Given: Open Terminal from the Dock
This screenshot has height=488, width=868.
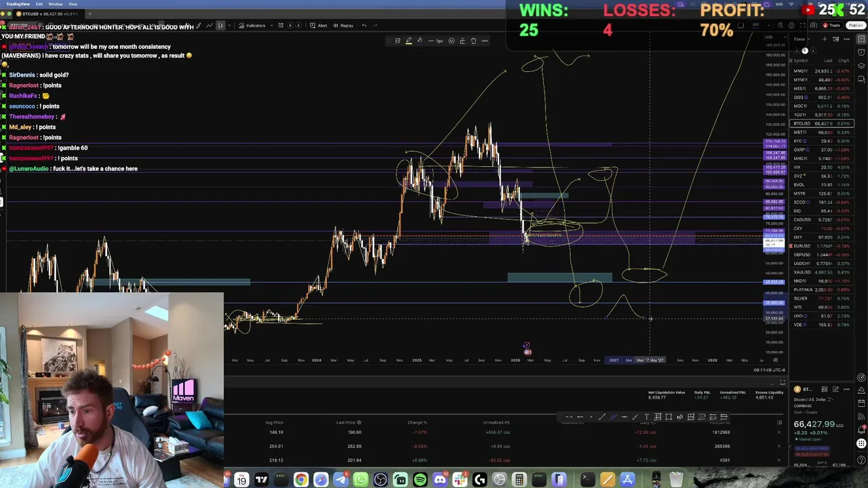Looking at the screenshot, I should pos(587,480).
